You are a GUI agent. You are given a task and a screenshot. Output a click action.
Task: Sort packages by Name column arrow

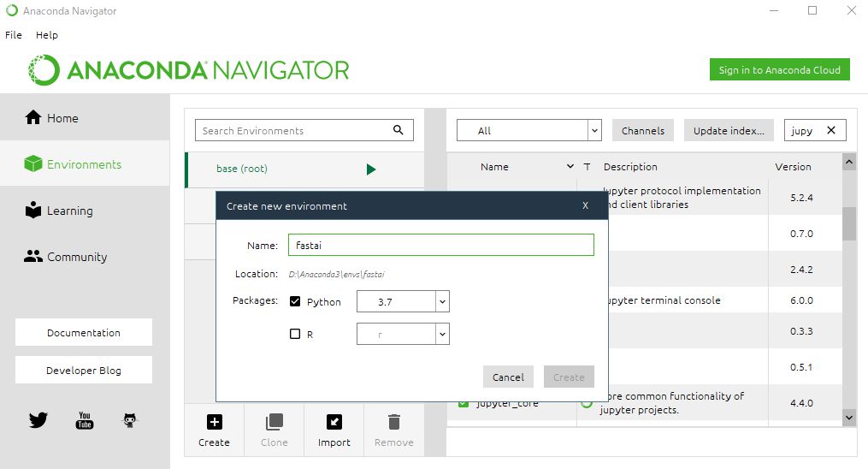coord(570,166)
